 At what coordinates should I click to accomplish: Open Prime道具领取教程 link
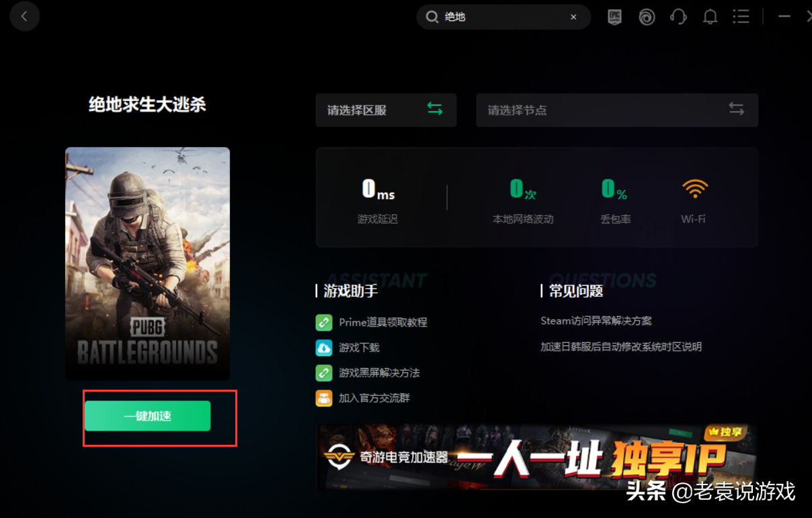click(x=383, y=322)
